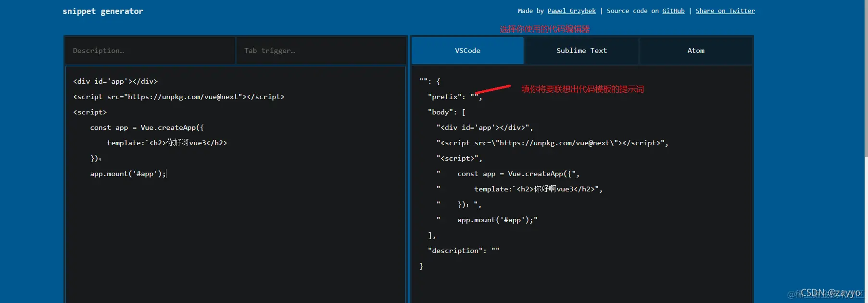868x303 pixels.
Task: Click the escaped script src line in the output
Action: pyautogui.click(x=553, y=143)
